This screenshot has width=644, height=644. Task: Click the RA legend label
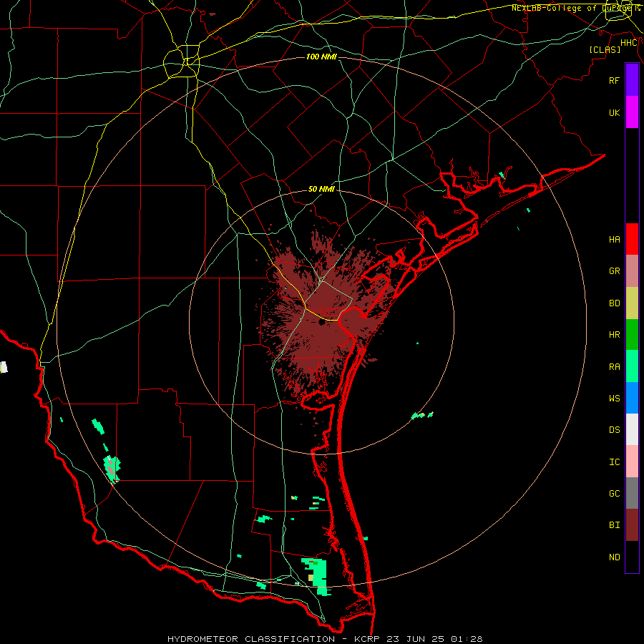pyautogui.click(x=614, y=366)
